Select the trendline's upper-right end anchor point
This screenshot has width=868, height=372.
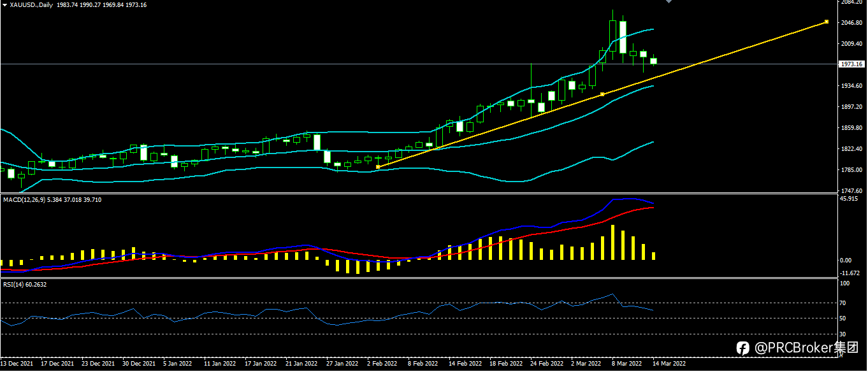(x=827, y=22)
